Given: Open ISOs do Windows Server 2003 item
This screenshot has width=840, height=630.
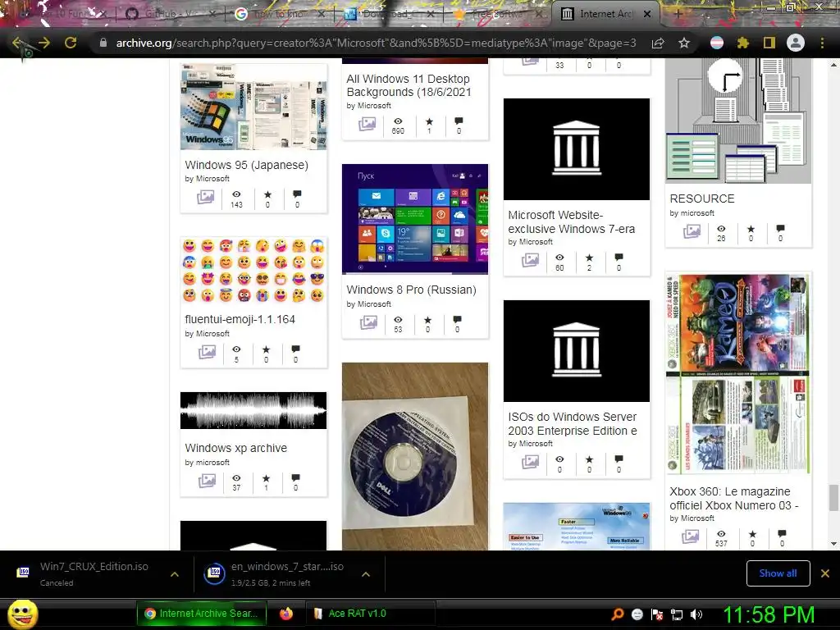Looking at the screenshot, I should [x=572, y=424].
